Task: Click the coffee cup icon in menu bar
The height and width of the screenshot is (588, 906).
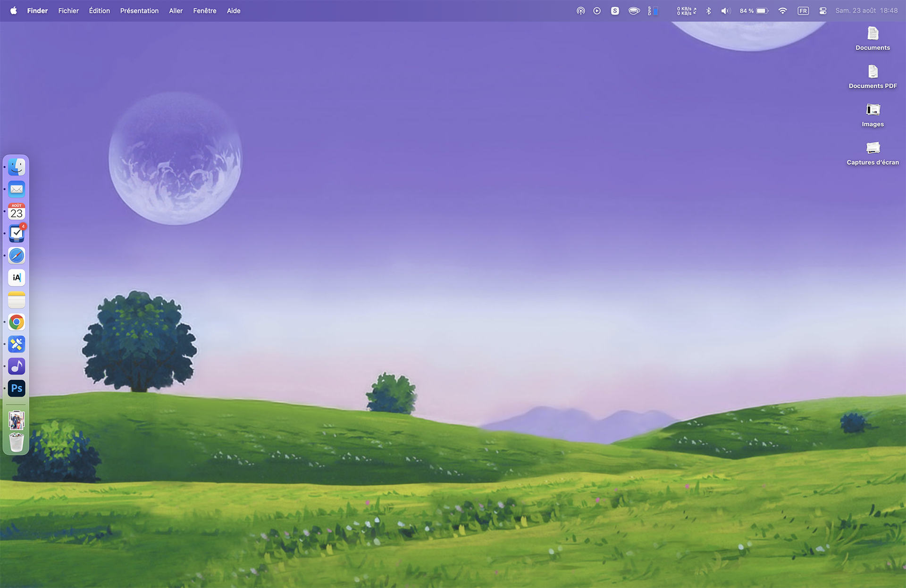Action: click(634, 10)
